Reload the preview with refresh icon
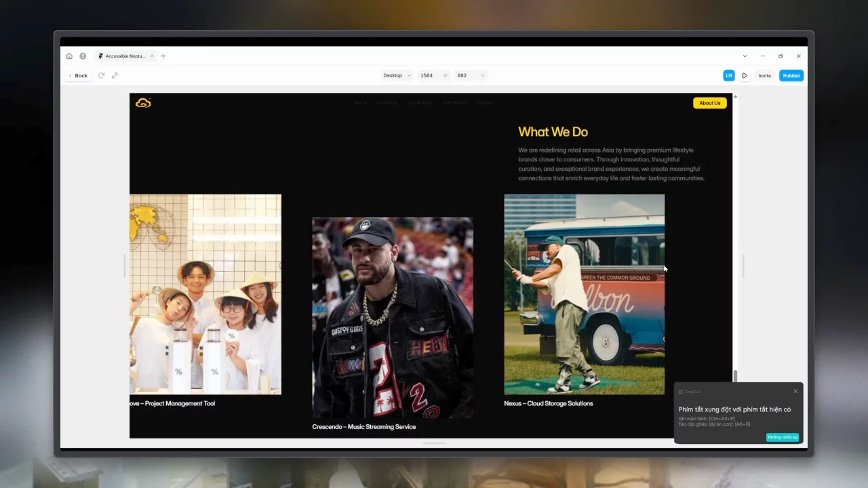 point(101,75)
